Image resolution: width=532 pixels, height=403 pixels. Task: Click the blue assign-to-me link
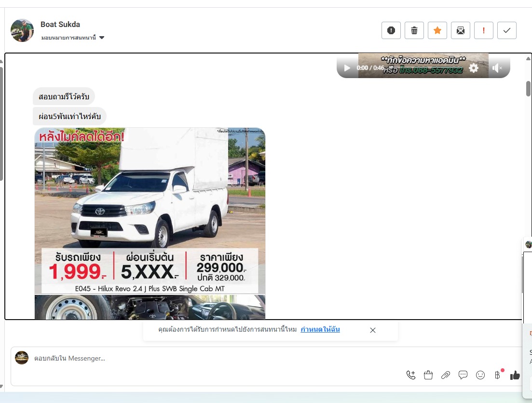click(x=320, y=330)
